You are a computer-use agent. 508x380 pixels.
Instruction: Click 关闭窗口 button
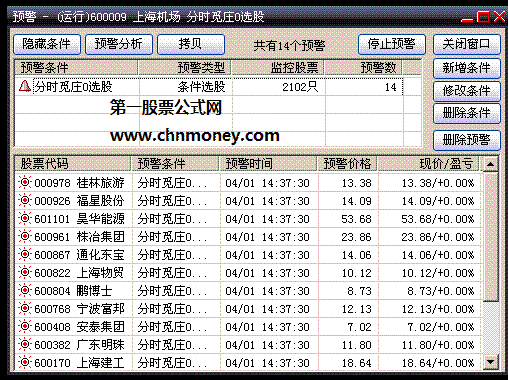tap(467, 44)
